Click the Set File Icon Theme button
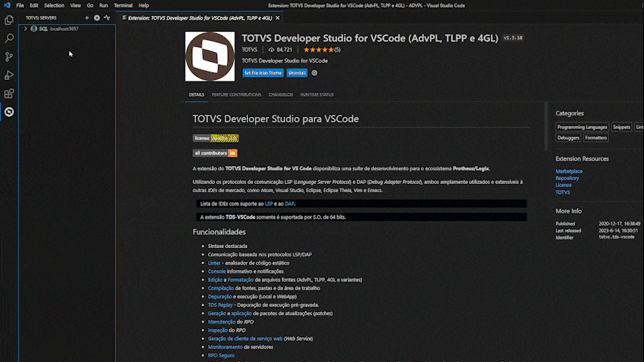644x362 pixels. click(263, 72)
